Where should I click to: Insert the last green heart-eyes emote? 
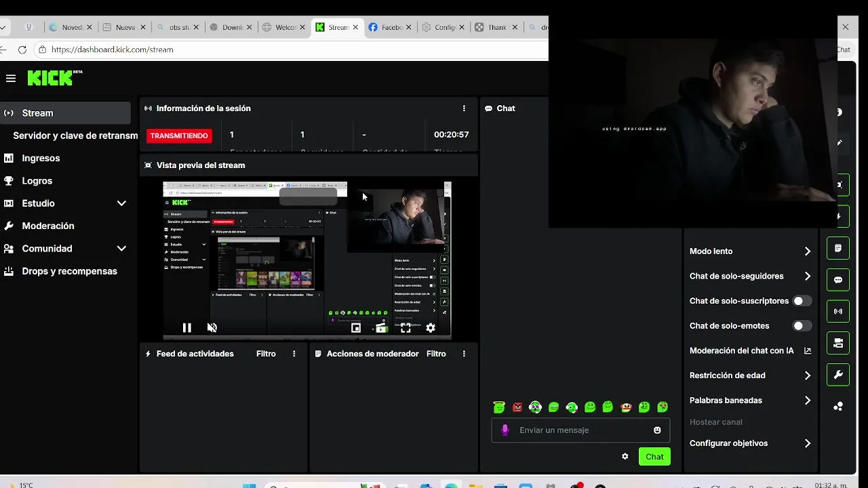(663, 407)
